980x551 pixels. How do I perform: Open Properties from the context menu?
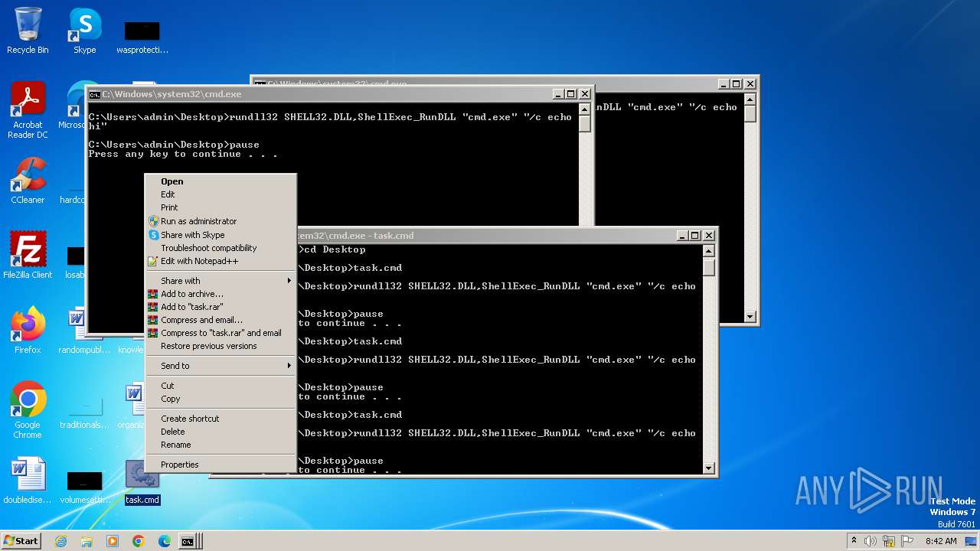tap(220, 465)
